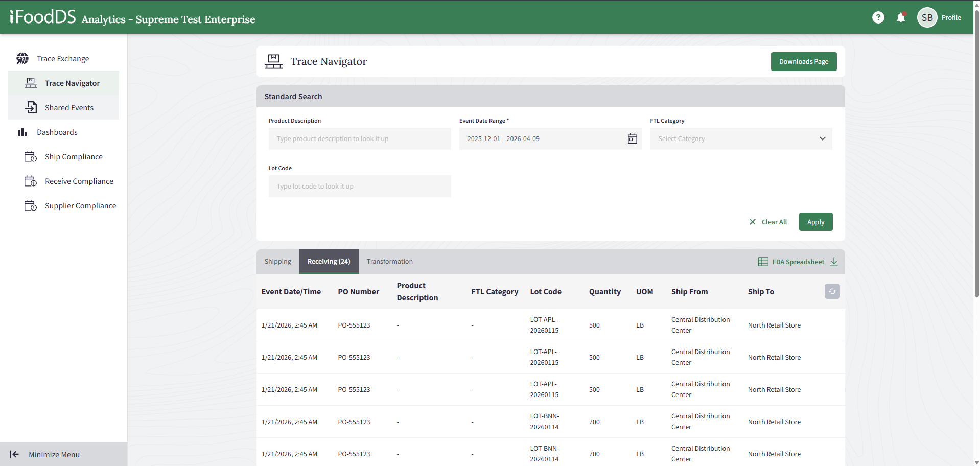Open the Event Date Range field
This screenshot has width=980, height=466.
coord(542,139)
